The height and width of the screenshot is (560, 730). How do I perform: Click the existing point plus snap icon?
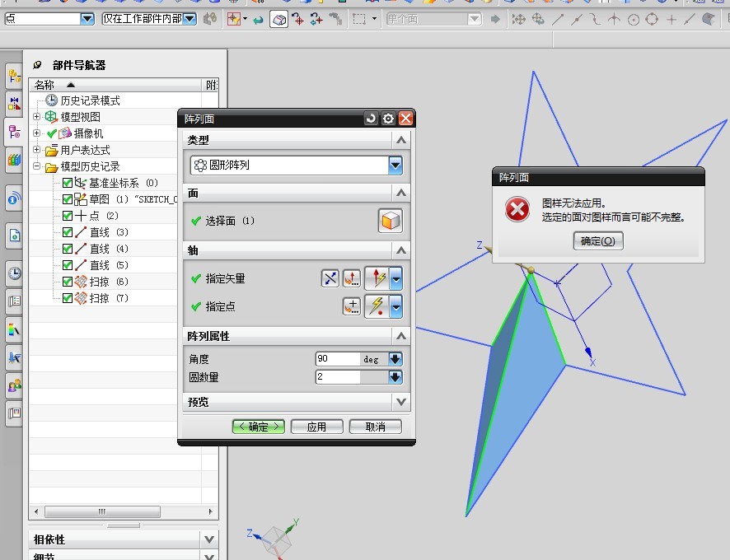tap(671, 19)
